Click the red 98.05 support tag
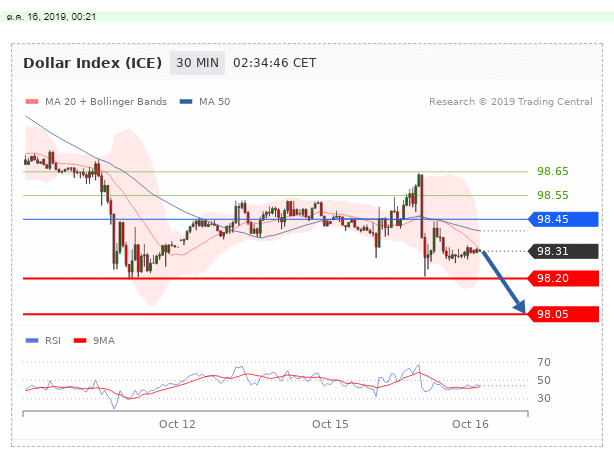 [x=563, y=314]
